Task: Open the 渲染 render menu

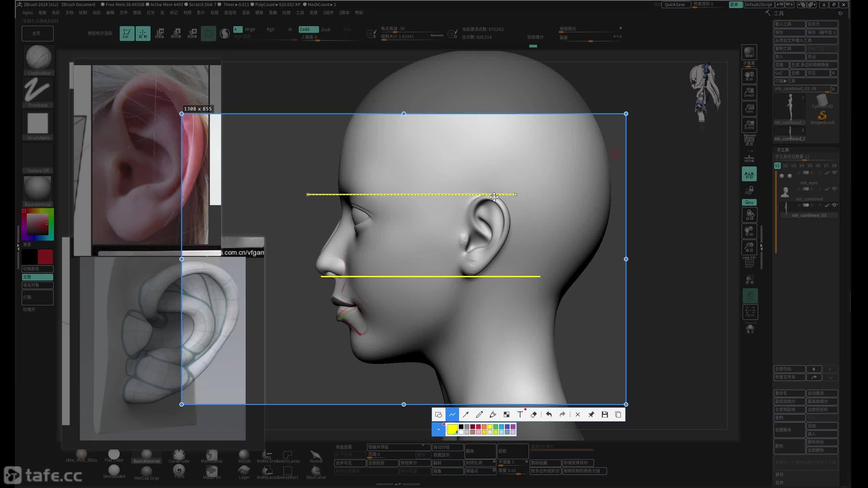Action: pos(246,13)
